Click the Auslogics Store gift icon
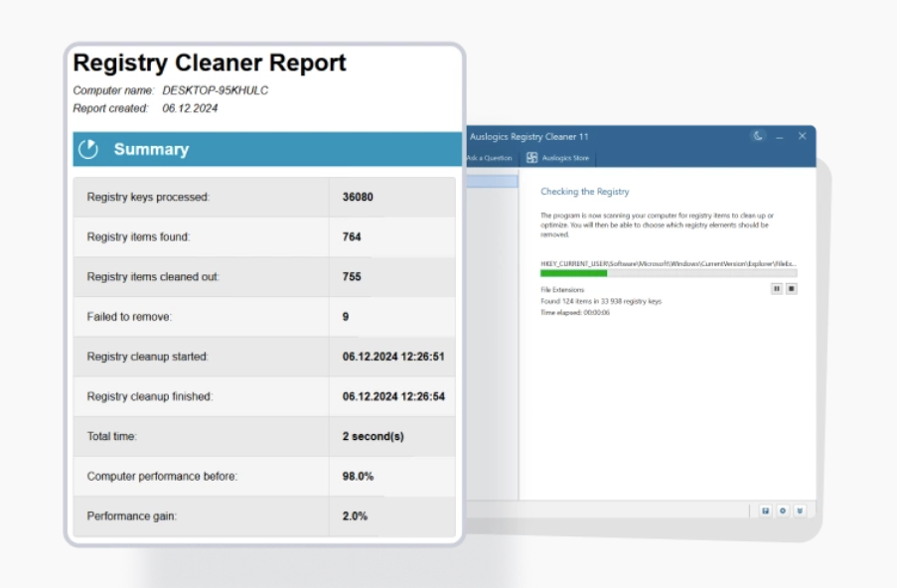Viewport: 897px width, 588px height. coord(531,158)
